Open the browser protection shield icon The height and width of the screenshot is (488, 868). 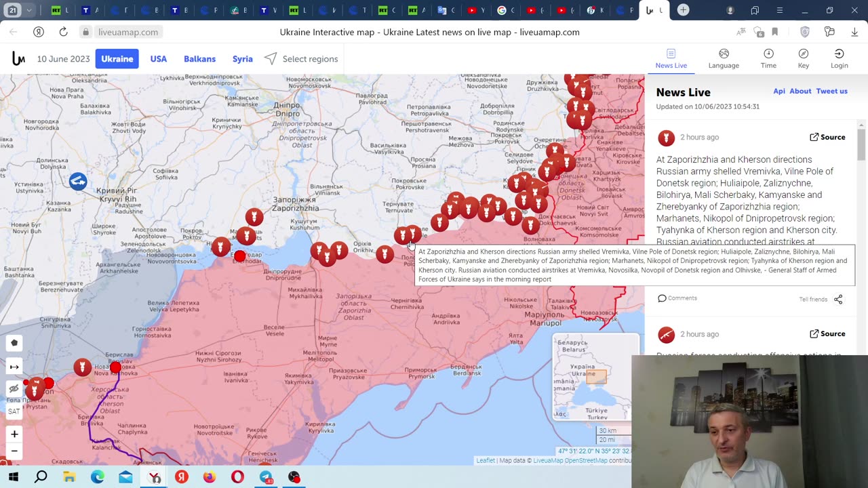coord(805,32)
